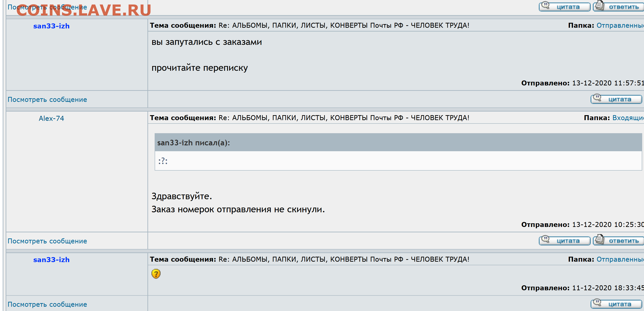Screen dimensions: 644x311
Task: Click the quoted :?: text box
Action: pyautogui.click(x=398, y=161)
